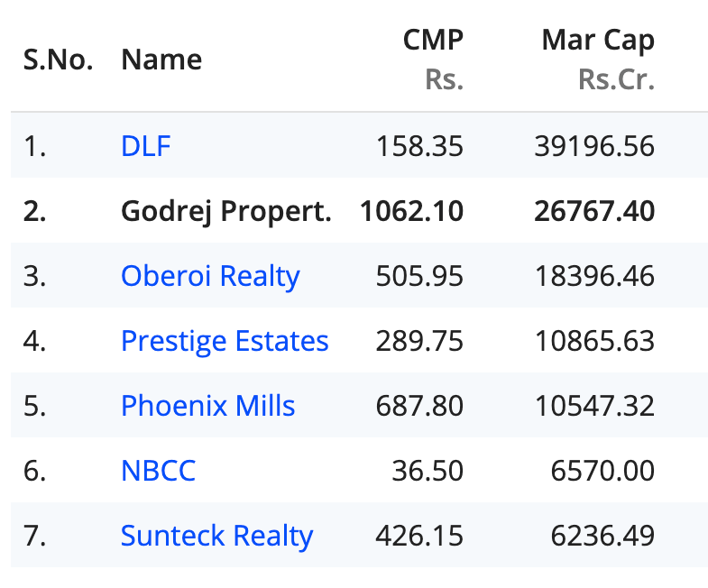The height and width of the screenshot is (588, 708).
Task: Open the Phoenix Mills link
Action: tap(207, 406)
